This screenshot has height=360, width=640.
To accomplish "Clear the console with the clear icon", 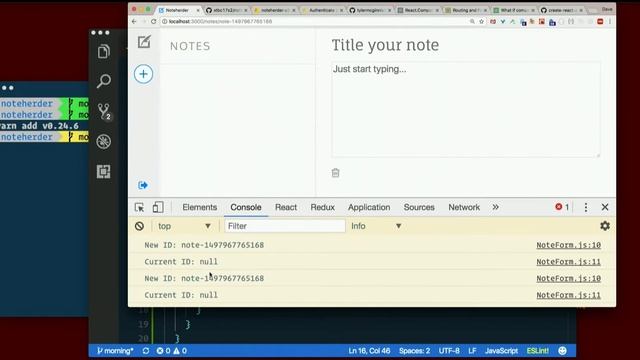I will [x=139, y=226].
